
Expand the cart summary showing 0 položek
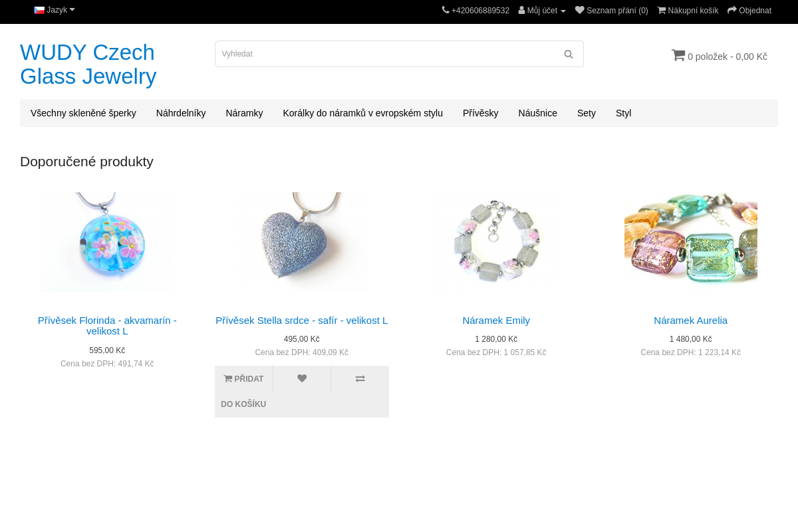click(x=720, y=57)
